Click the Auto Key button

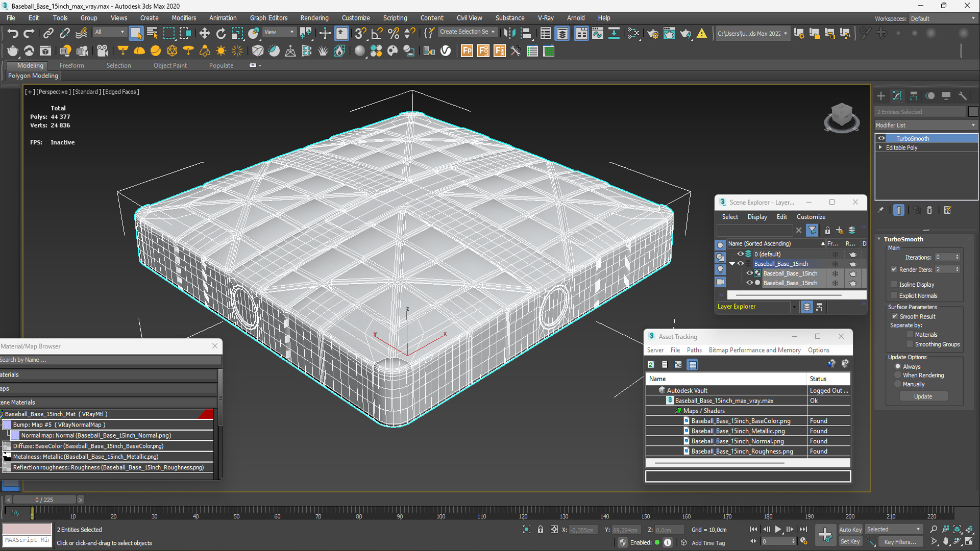(x=850, y=530)
